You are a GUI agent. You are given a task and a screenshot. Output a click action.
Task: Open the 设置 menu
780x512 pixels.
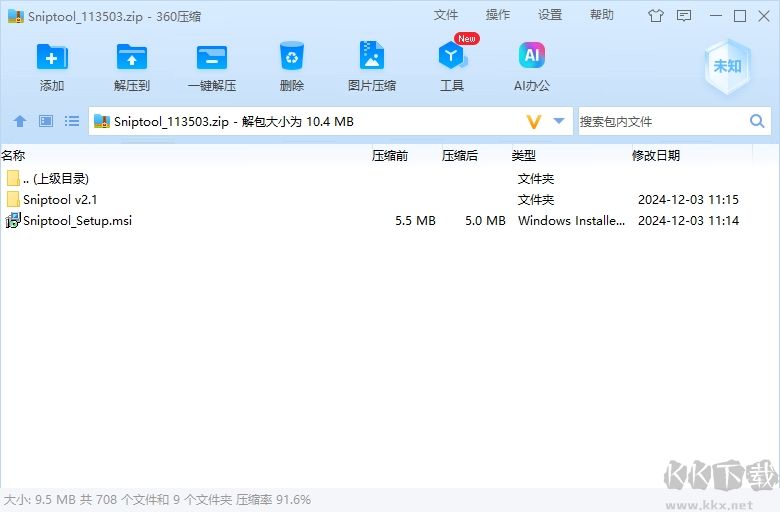click(550, 15)
